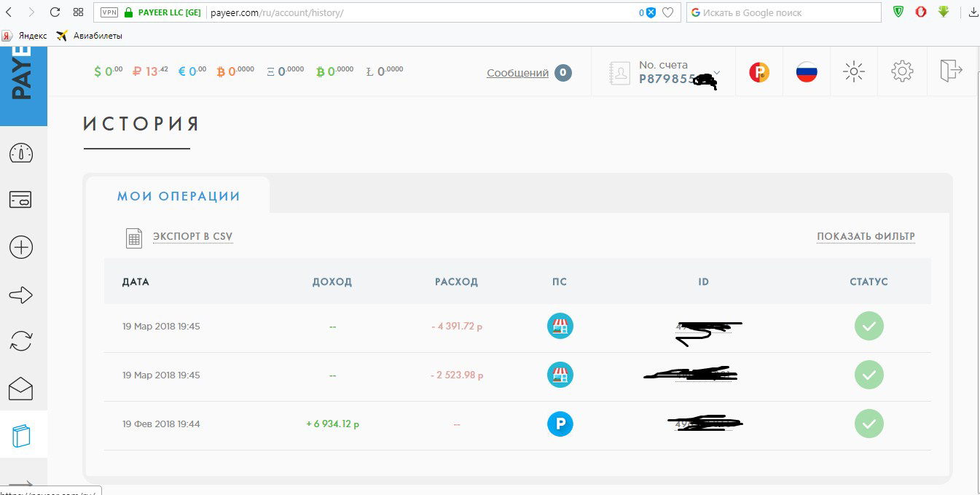
Task: Click the green shield extension icon
Action: 898,12
